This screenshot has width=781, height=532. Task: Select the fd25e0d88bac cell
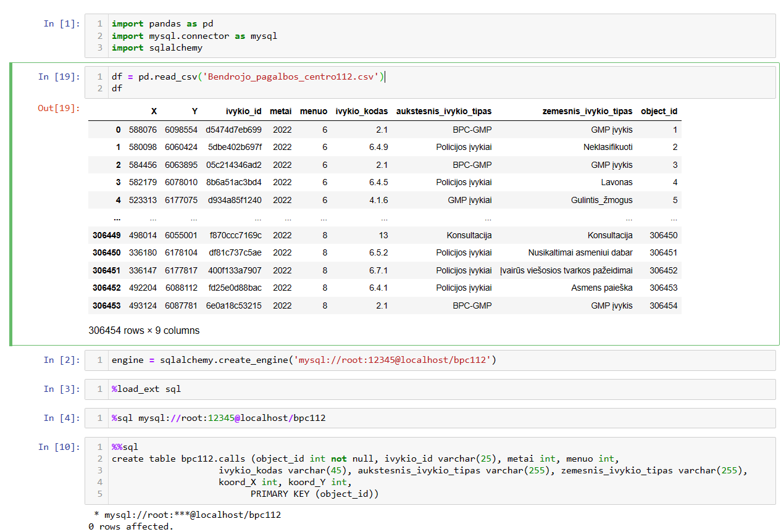(235, 288)
